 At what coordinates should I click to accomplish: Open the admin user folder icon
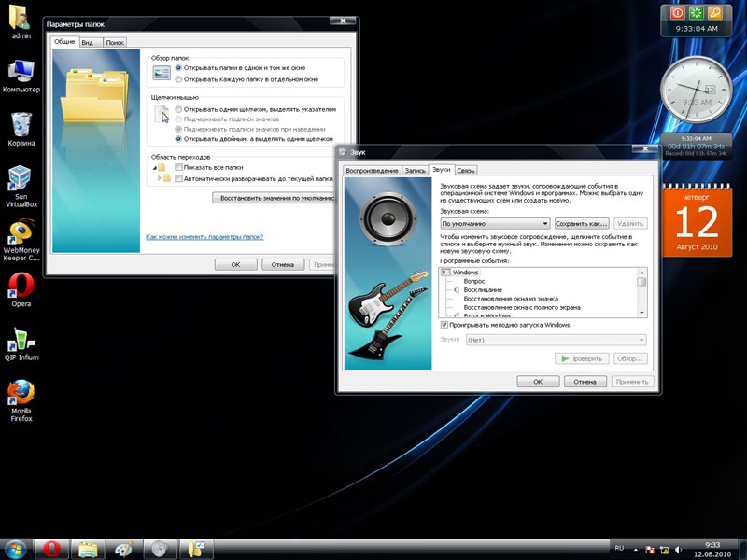pyautogui.click(x=21, y=21)
